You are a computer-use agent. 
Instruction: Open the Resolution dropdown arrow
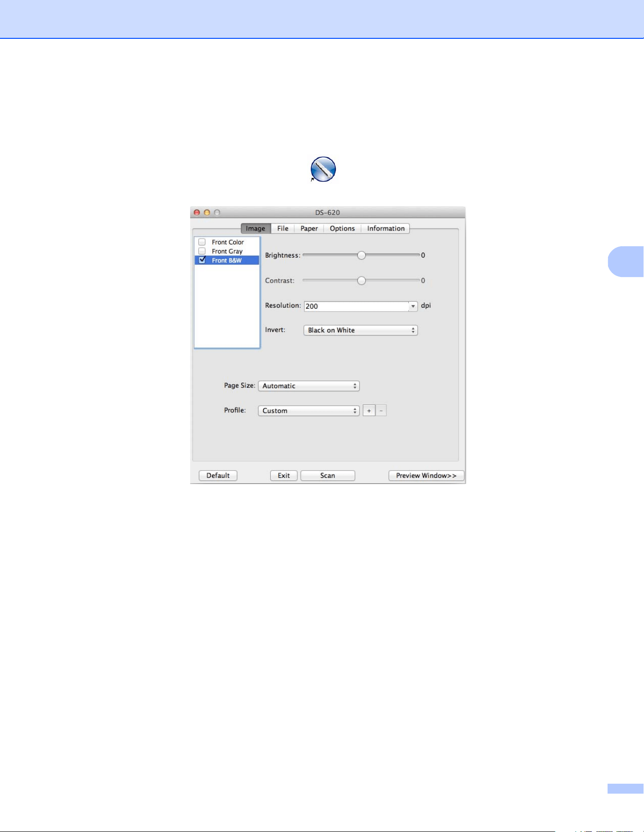[x=413, y=306]
